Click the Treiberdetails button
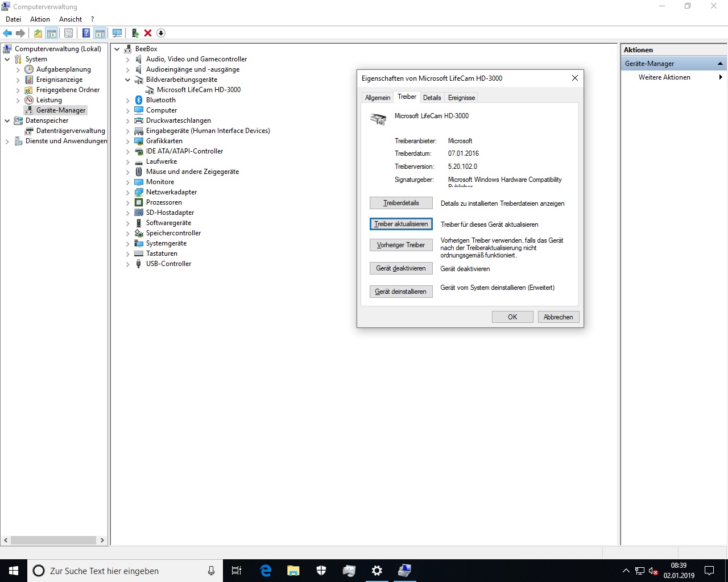Viewport: 728px width, 582px height. tap(401, 203)
